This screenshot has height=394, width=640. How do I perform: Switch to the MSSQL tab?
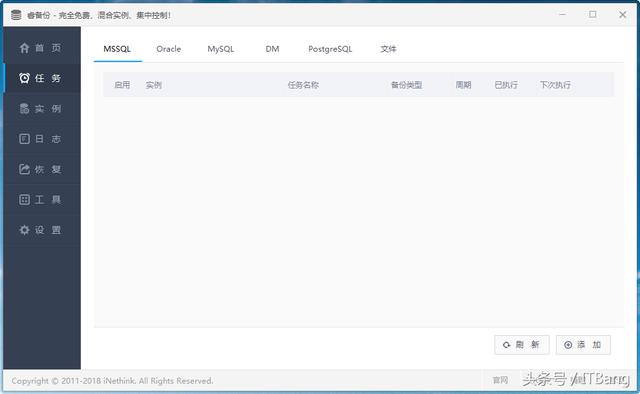[x=117, y=49]
